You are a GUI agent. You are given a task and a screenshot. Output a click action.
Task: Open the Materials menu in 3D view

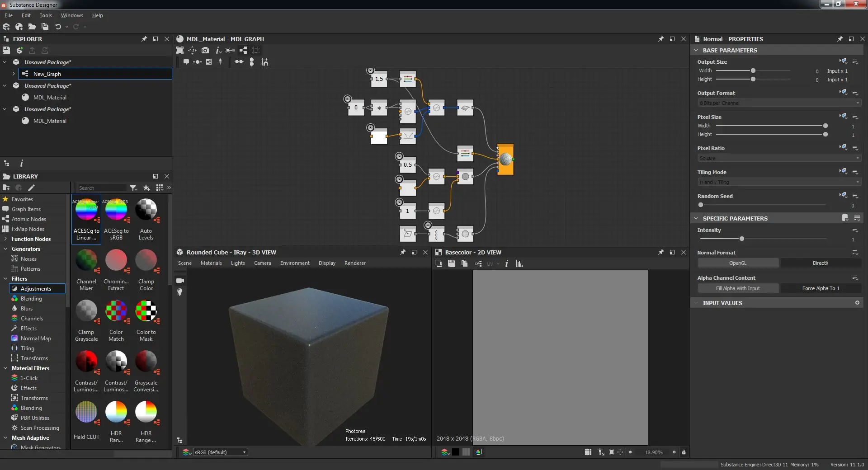(211, 263)
